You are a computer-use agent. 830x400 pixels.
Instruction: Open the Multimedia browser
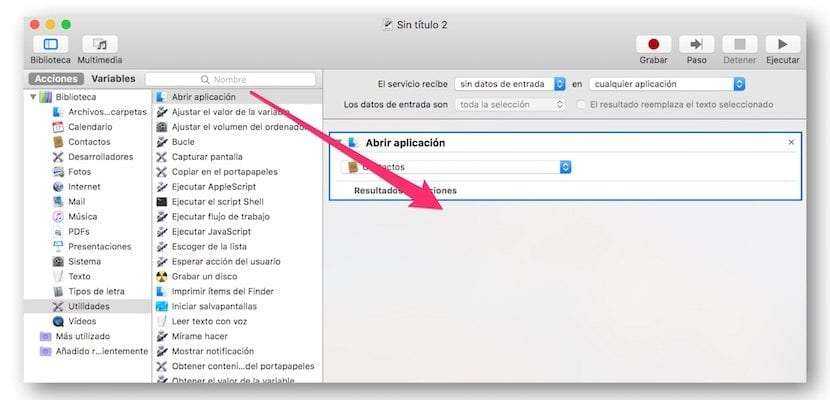coord(100,45)
